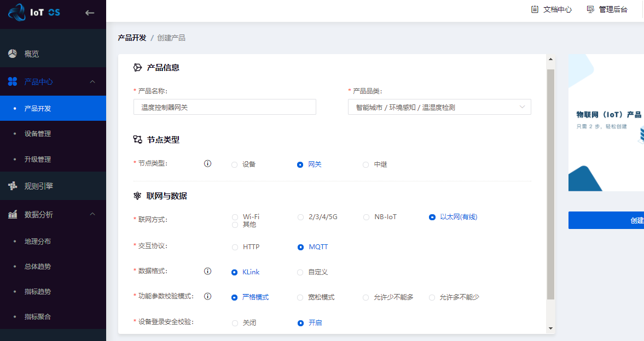Open 文档中心 via its document icon

tap(533, 9)
